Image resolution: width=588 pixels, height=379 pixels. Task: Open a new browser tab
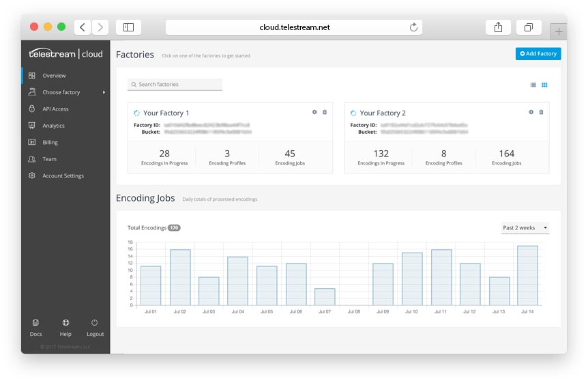(559, 31)
